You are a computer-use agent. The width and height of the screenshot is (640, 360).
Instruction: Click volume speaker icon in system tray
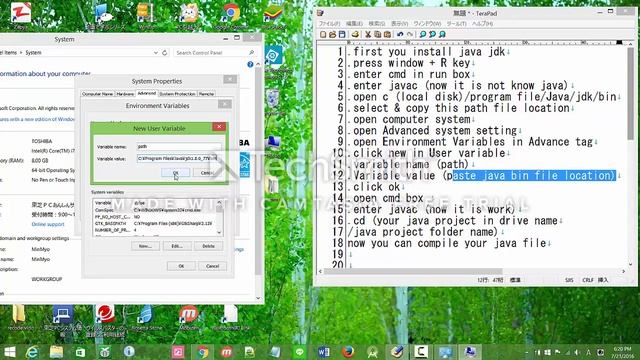coord(577,352)
